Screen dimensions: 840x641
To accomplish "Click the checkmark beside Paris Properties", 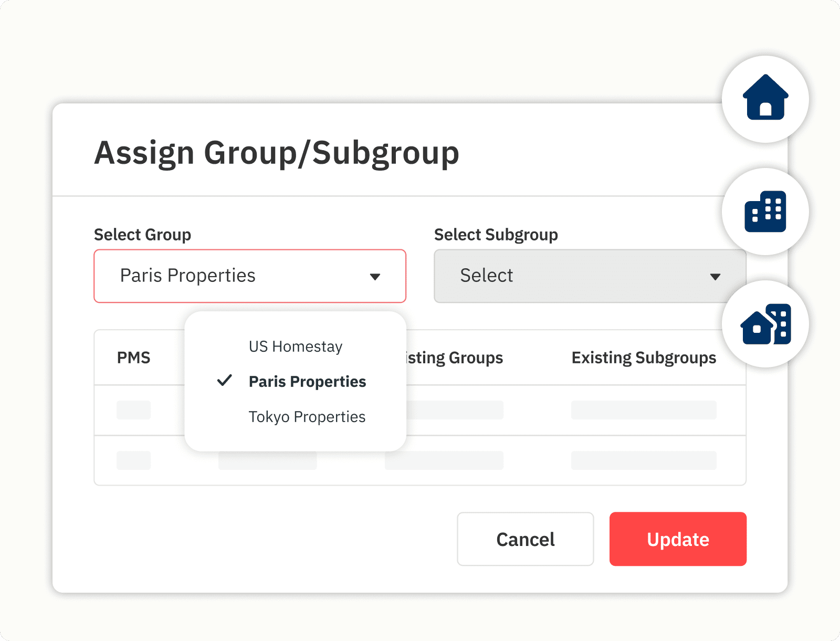I will (225, 381).
